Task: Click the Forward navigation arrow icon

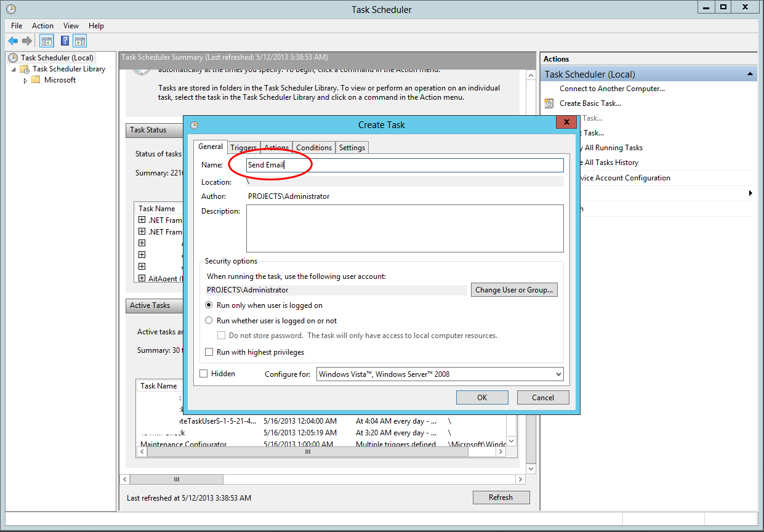Action: [26, 41]
